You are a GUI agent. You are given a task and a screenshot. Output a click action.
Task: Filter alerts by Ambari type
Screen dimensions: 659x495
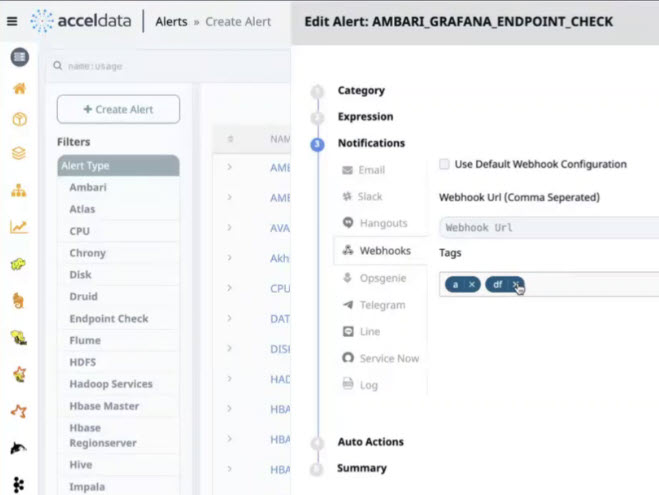coord(119,187)
